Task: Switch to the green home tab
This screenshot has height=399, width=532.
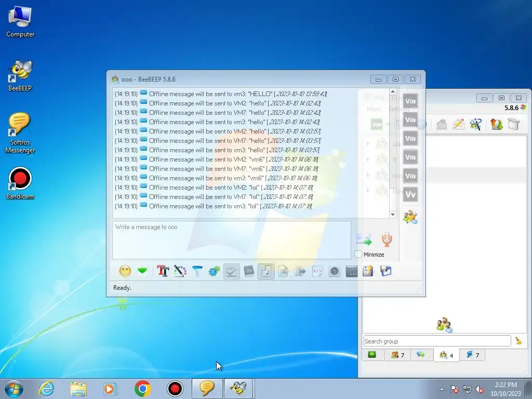Action: (372, 355)
